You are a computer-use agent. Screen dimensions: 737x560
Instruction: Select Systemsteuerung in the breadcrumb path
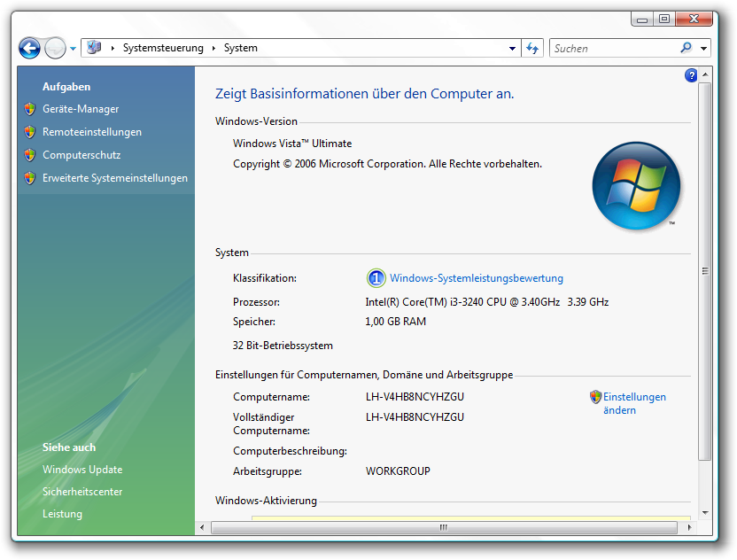point(163,49)
